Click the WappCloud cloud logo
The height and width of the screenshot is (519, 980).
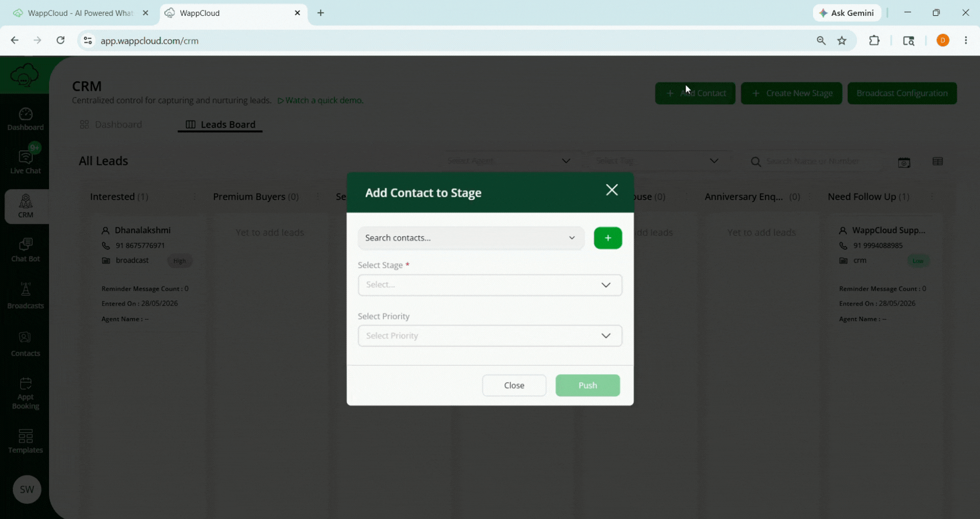pos(24,76)
